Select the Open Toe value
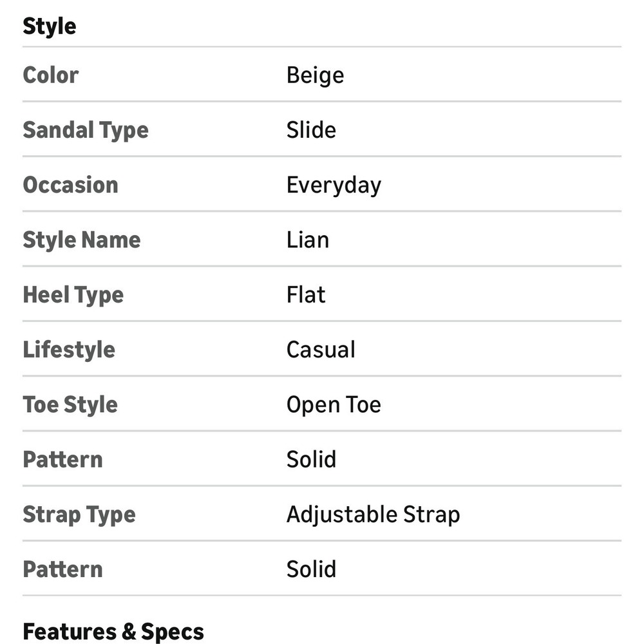This screenshot has width=644, height=644. coord(334,405)
